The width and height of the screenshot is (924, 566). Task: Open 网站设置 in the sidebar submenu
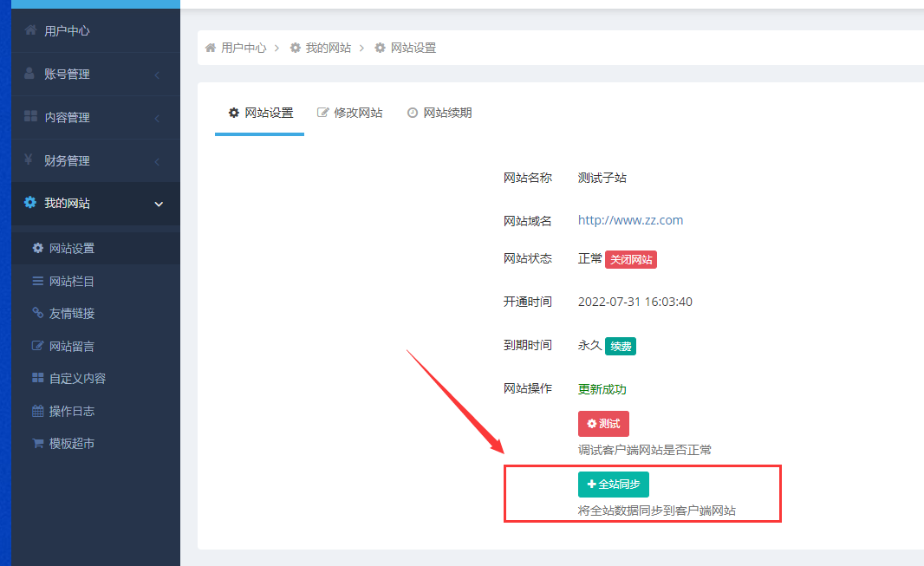pos(95,248)
